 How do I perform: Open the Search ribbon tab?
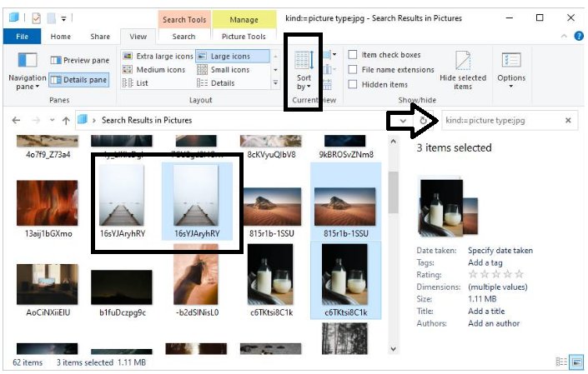click(x=183, y=37)
